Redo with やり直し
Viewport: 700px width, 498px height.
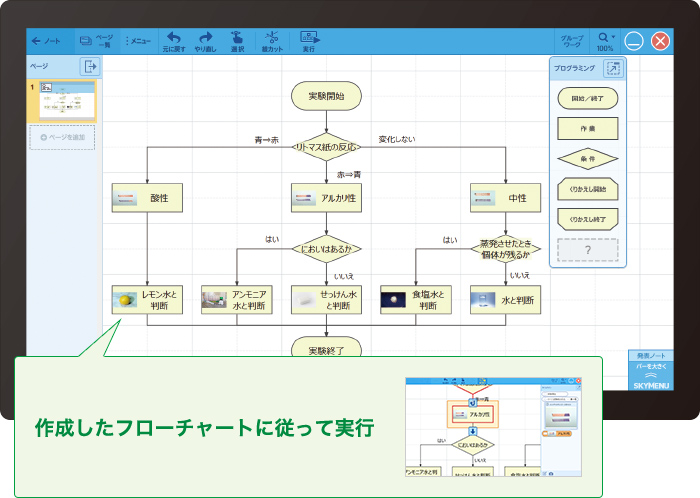[205, 42]
